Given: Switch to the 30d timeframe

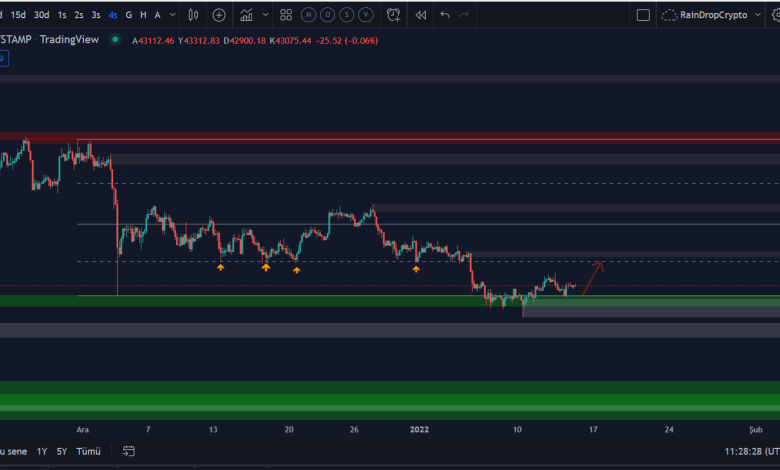Looking at the screenshot, I should pos(41,15).
